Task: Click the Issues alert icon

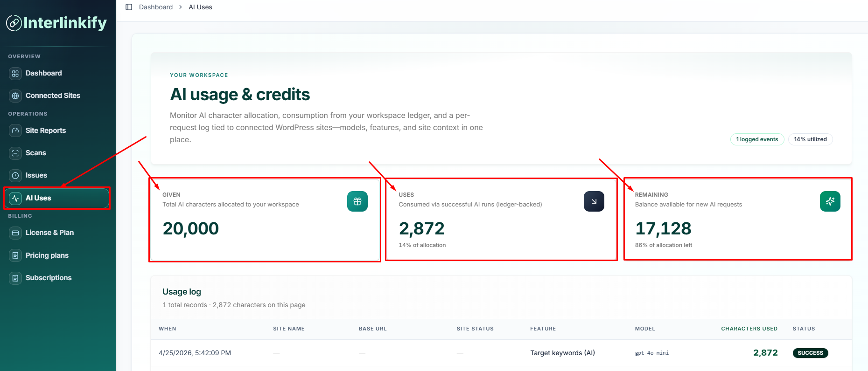Action: (x=15, y=175)
